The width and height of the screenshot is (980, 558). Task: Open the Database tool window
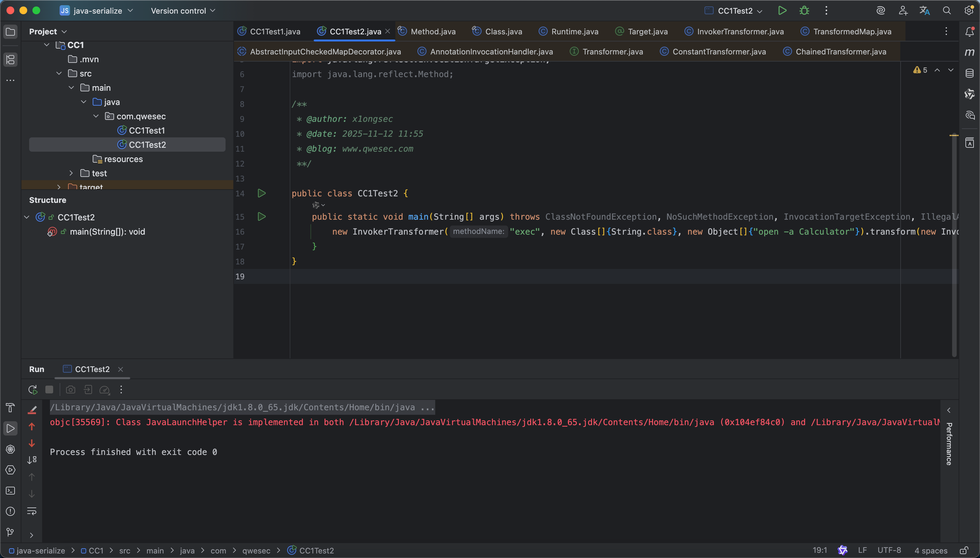click(x=969, y=73)
